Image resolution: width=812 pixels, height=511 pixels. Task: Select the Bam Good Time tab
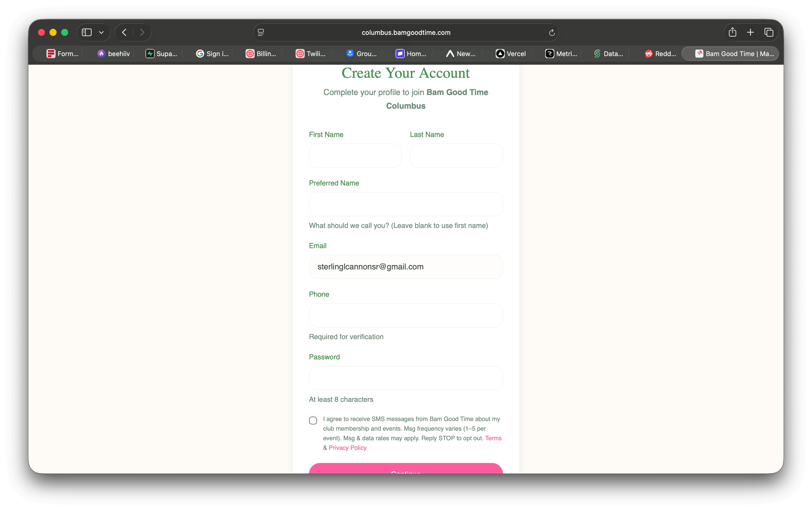[730, 54]
